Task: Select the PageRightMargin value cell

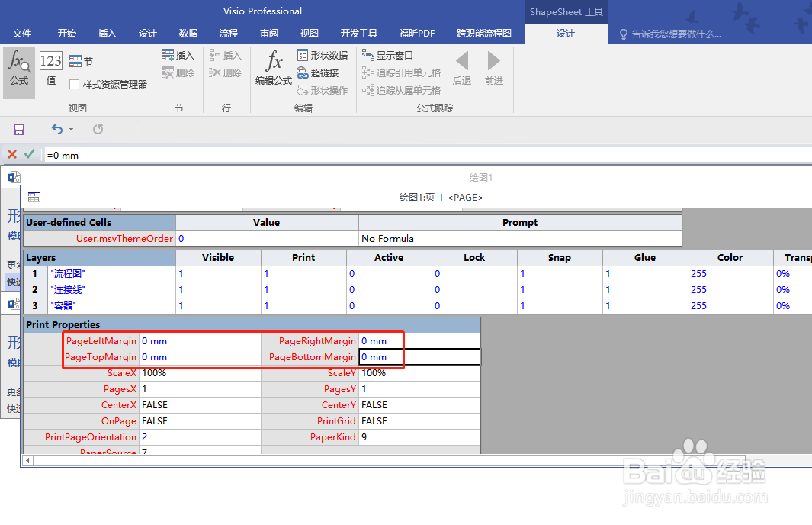Action: coord(419,341)
